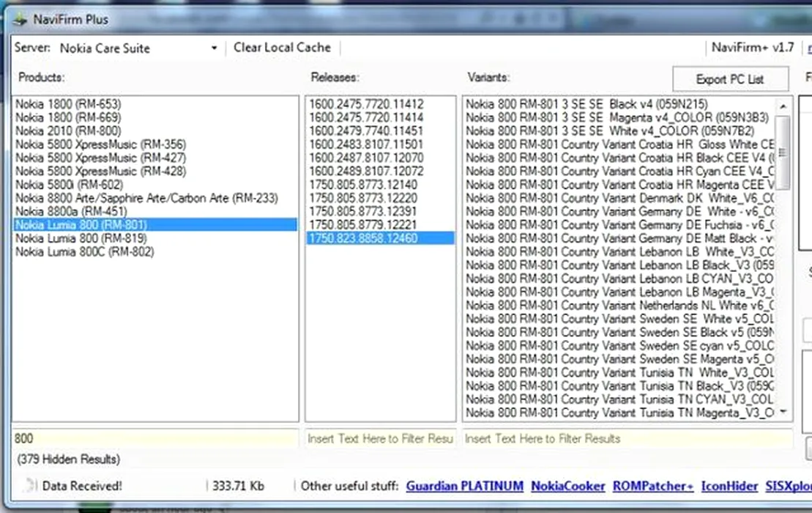
Task: Click Clear Local Cache button
Action: [x=282, y=48]
